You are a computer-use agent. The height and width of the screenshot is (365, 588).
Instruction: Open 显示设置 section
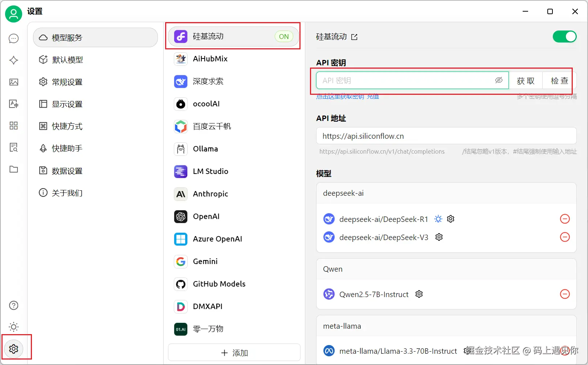tap(95, 104)
